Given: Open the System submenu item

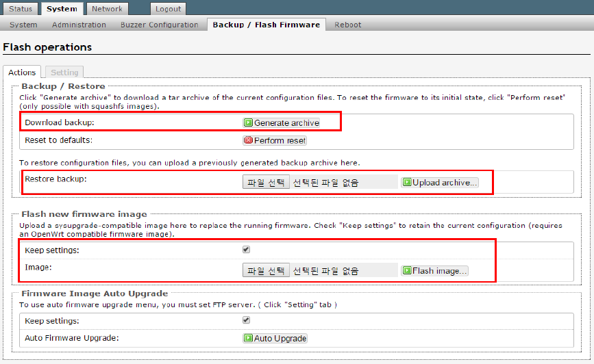Looking at the screenshot, I should (x=23, y=25).
